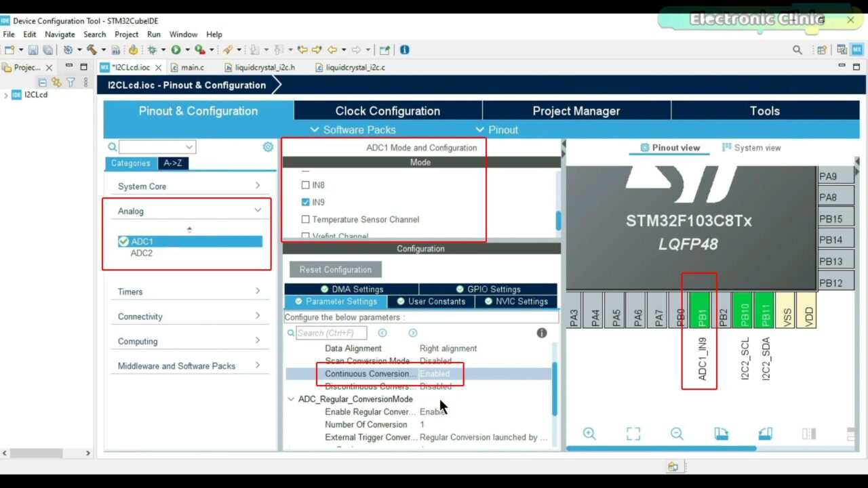This screenshot has width=868, height=488.
Task: Zoom in on the pinout view
Action: [x=589, y=434]
